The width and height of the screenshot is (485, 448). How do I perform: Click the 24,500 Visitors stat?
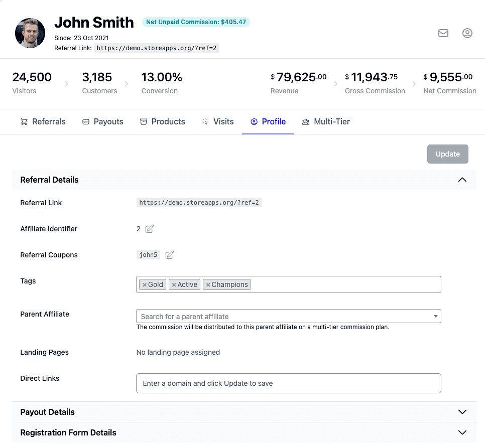point(32,83)
